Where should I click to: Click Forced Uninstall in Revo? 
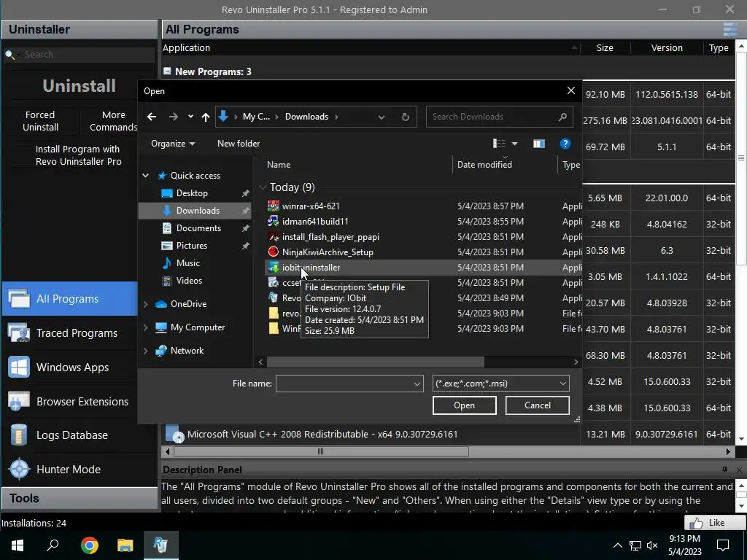pyautogui.click(x=41, y=121)
